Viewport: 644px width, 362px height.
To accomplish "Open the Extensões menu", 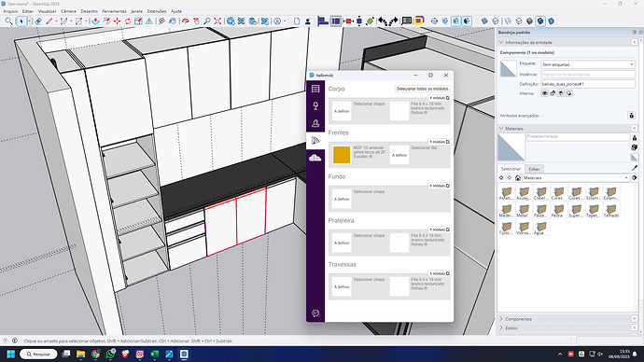I will 157,11.
